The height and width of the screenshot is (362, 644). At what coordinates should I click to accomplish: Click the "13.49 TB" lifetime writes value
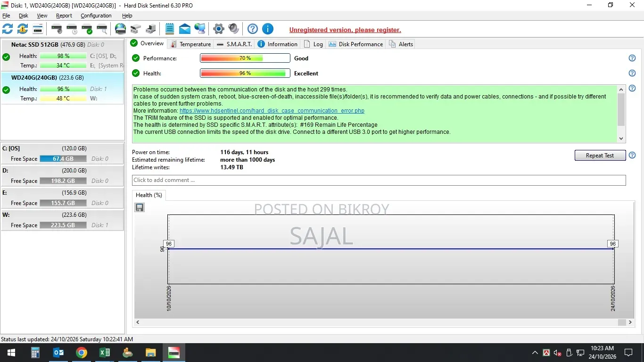coord(232,167)
